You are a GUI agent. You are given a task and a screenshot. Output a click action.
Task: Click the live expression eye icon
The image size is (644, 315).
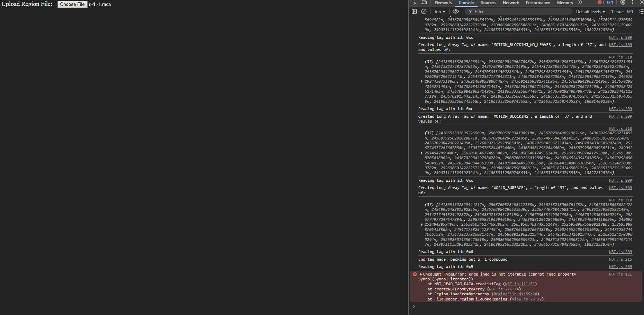point(456,12)
